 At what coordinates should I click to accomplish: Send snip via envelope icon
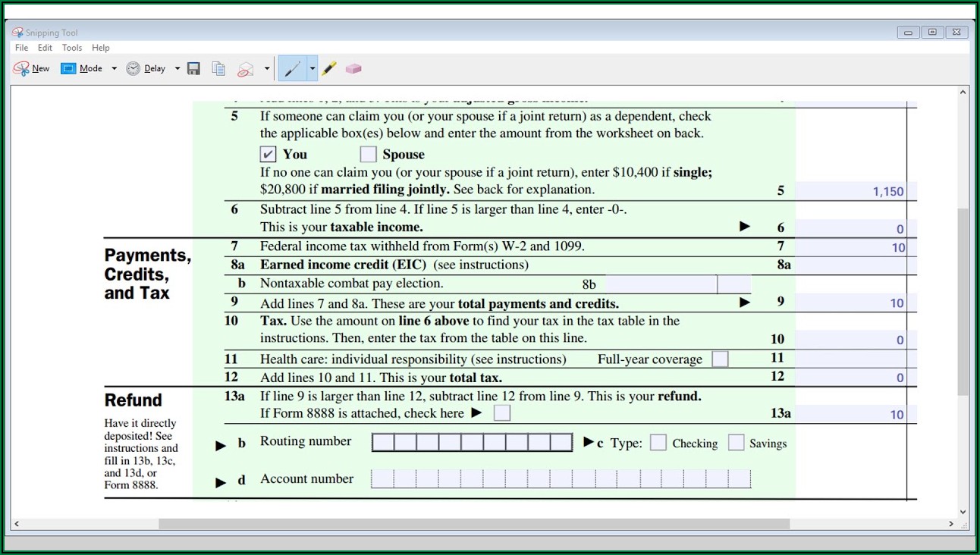point(246,69)
